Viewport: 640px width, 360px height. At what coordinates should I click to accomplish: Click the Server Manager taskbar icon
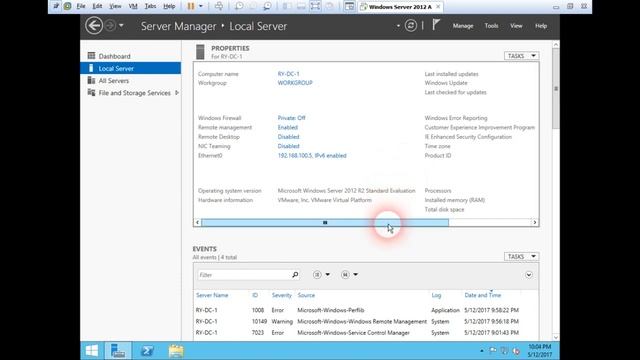118,351
